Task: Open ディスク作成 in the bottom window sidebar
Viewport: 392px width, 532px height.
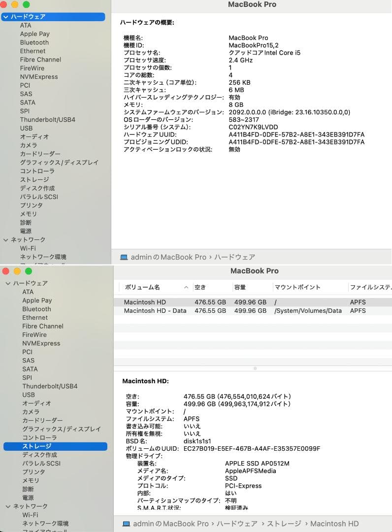Action: click(39, 455)
